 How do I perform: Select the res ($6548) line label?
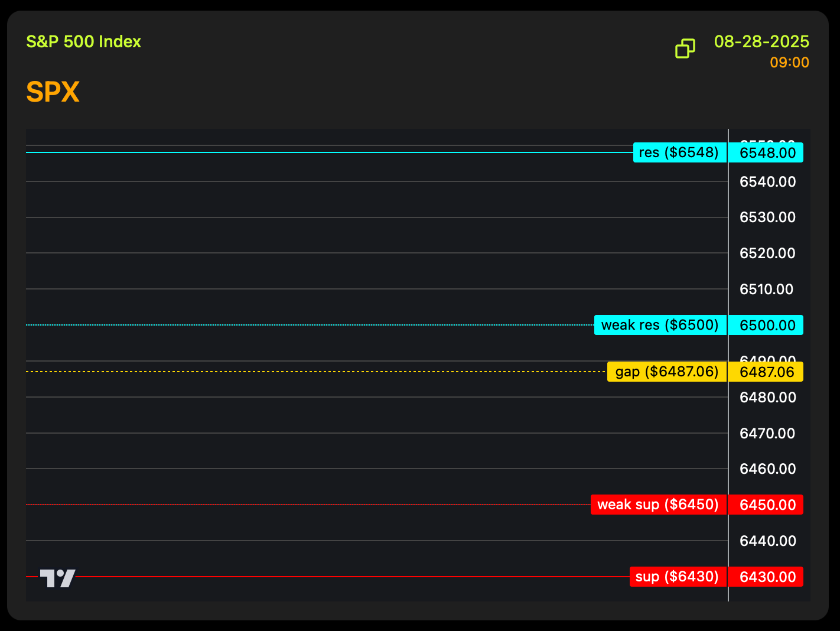[x=679, y=152]
